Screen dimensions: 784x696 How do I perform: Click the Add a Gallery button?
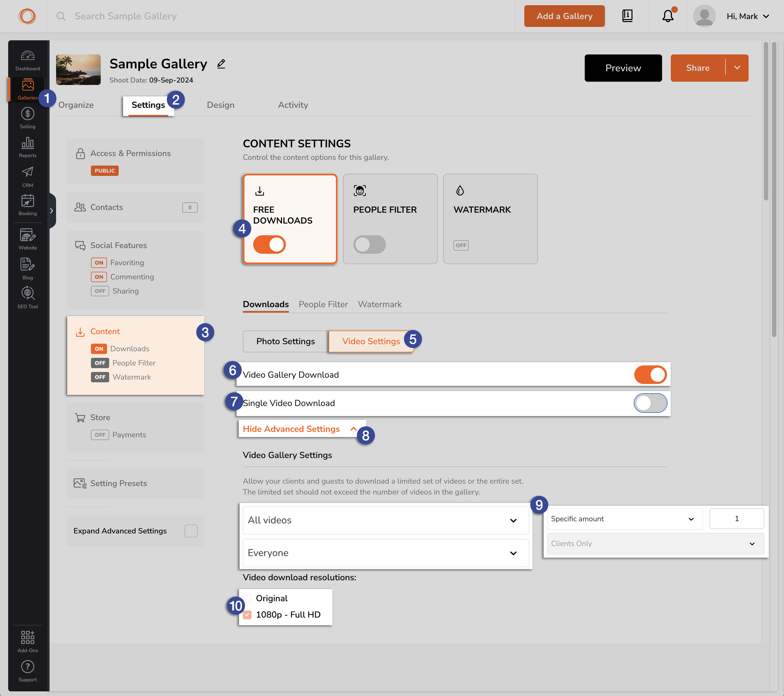[x=564, y=16]
